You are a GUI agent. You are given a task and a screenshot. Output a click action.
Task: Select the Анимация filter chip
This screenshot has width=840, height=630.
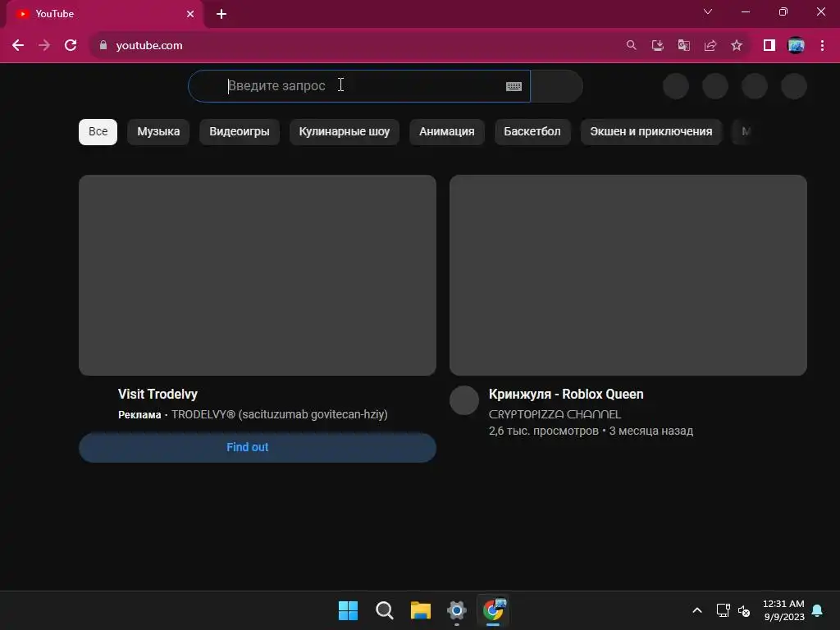coord(447,132)
